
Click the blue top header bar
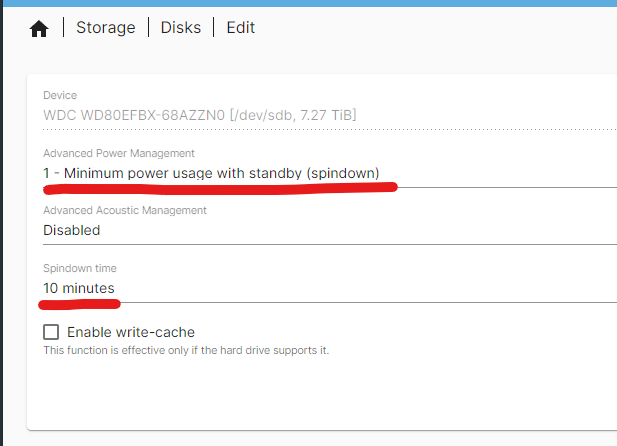tap(308, 3)
